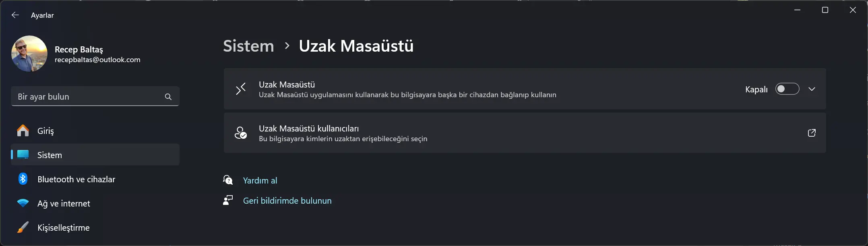Click the Bluetooth icon in sidebar
Image resolution: width=868 pixels, height=246 pixels.
[x=23, y=179]
